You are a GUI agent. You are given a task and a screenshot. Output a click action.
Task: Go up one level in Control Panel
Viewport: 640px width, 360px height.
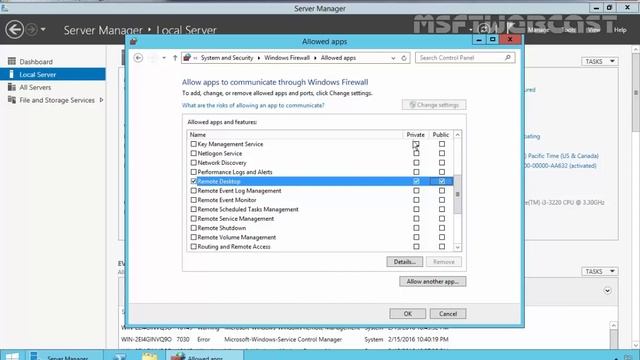[x=175, y=58]
